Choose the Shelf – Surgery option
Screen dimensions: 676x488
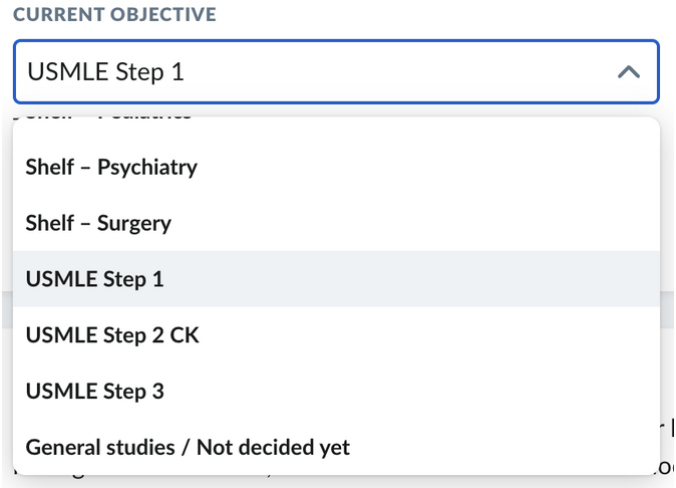point(98,223)
